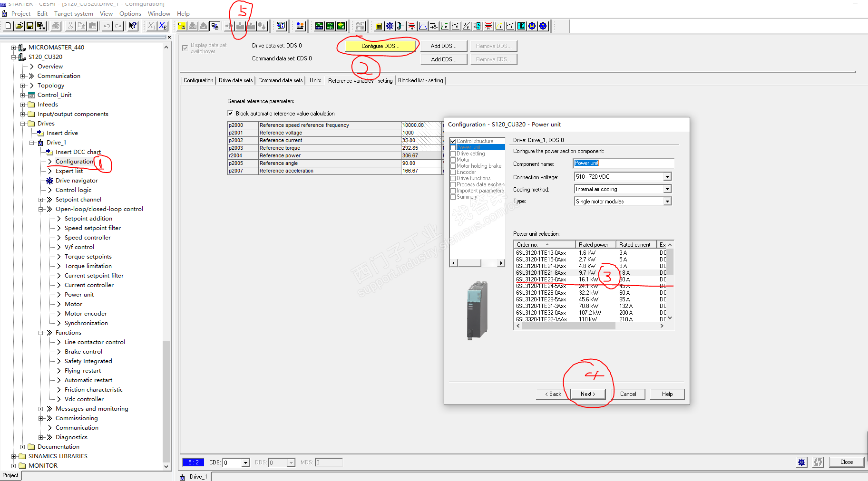Toggle the Drive setting wizard step checkbox

point(453,154)
